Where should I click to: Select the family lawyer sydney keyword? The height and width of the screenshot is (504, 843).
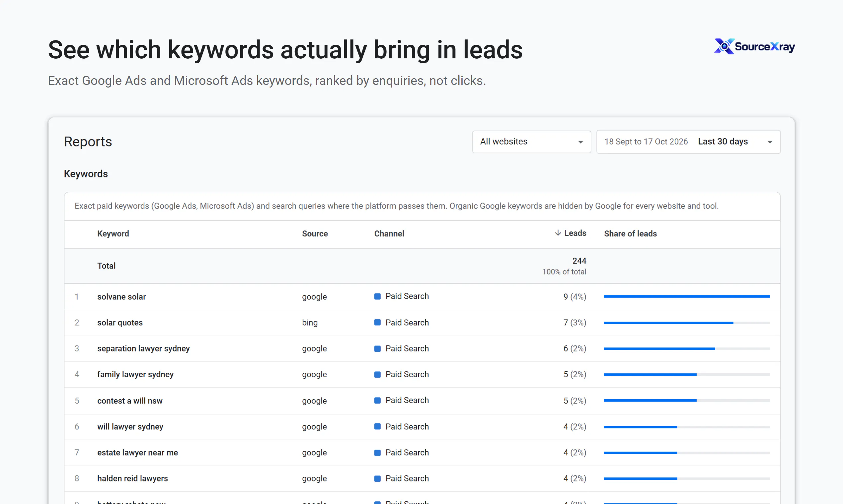click(x=135, y=374)
